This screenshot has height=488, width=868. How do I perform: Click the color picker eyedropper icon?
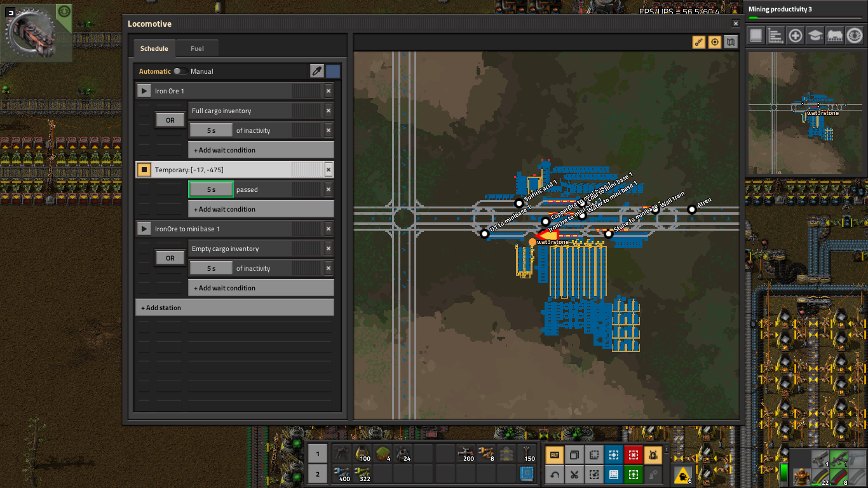point(317,71)
